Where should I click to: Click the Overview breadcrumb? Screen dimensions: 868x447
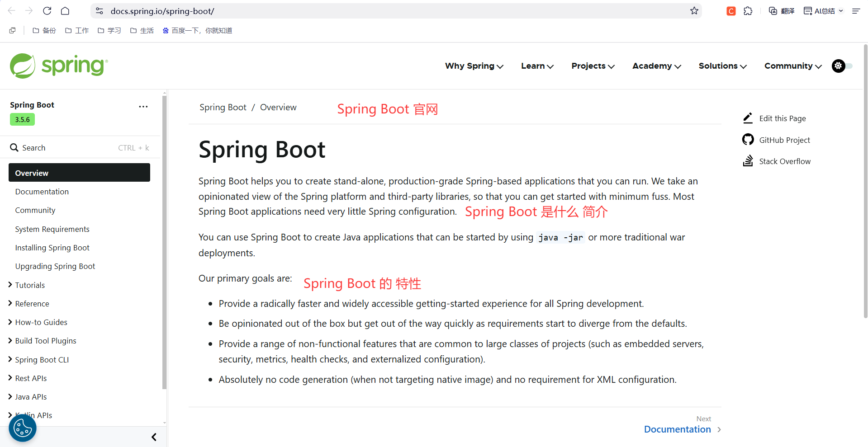278,107
